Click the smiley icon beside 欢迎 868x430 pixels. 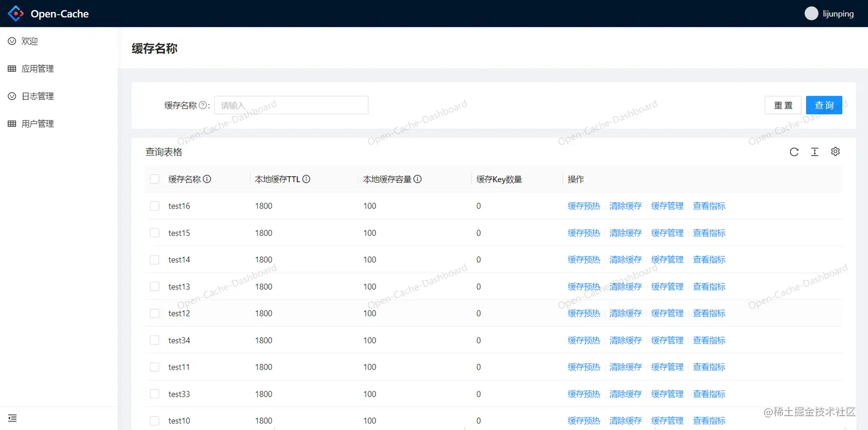[11, 41]
